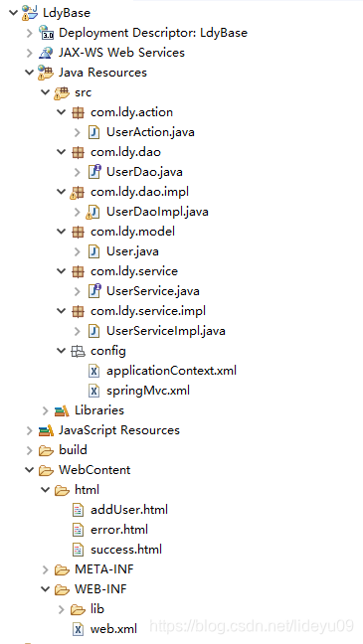Select the User.java label
Viewport: 363px width, 644px height.
coord(132,251)
